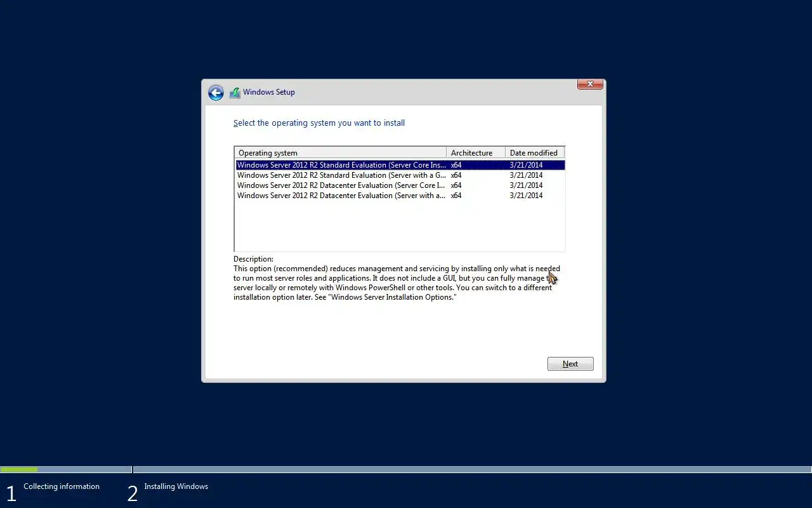Sort by the Architecture column header
This screenshot has width=812, height=508.
476,153
